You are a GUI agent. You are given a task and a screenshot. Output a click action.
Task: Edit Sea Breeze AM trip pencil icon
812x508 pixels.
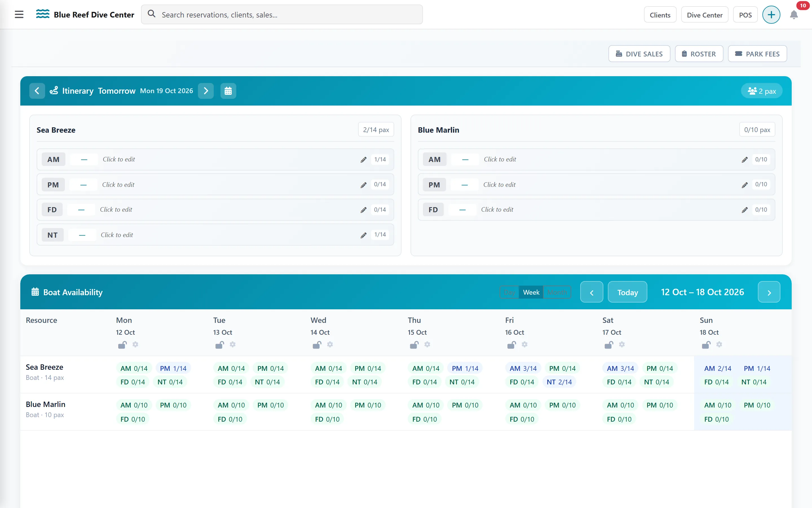(x=363, y=159)
